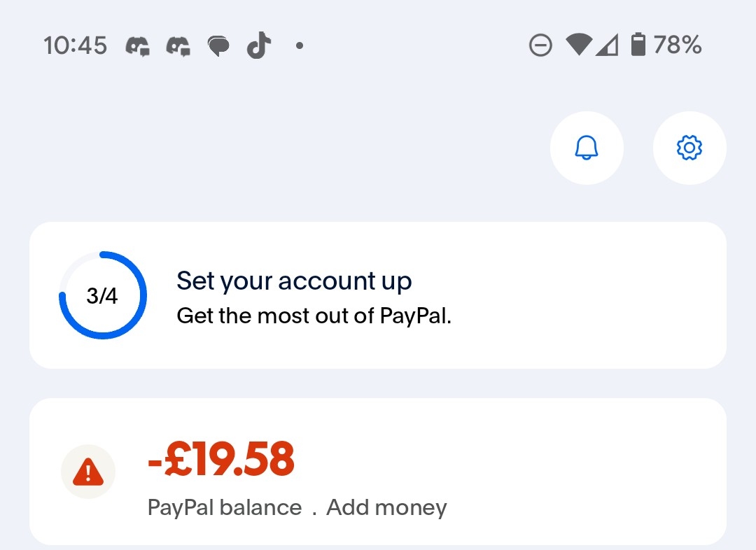Open account settings via the gear icon
Image resolution: width=756 pixels, height=550 pixels.
click(x=689, y=148)
